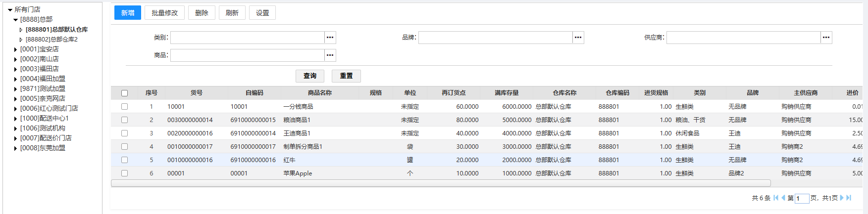Select the [1000]配送中心1 node
Screen dimensions: 868x214
pos(45,118)
